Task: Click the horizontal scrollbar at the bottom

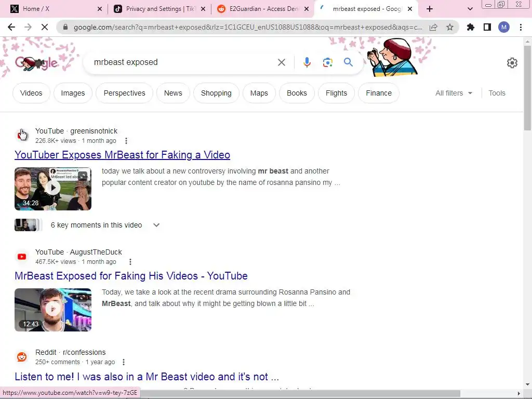Action: click(x=300, y=393)
